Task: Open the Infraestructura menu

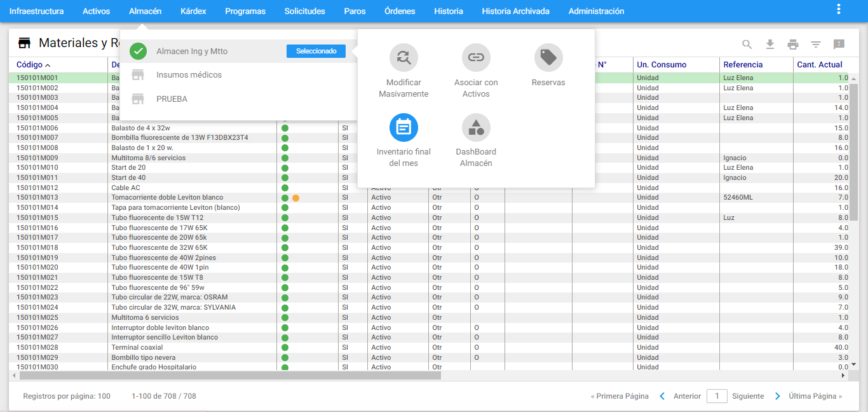Action: [36, 11]
